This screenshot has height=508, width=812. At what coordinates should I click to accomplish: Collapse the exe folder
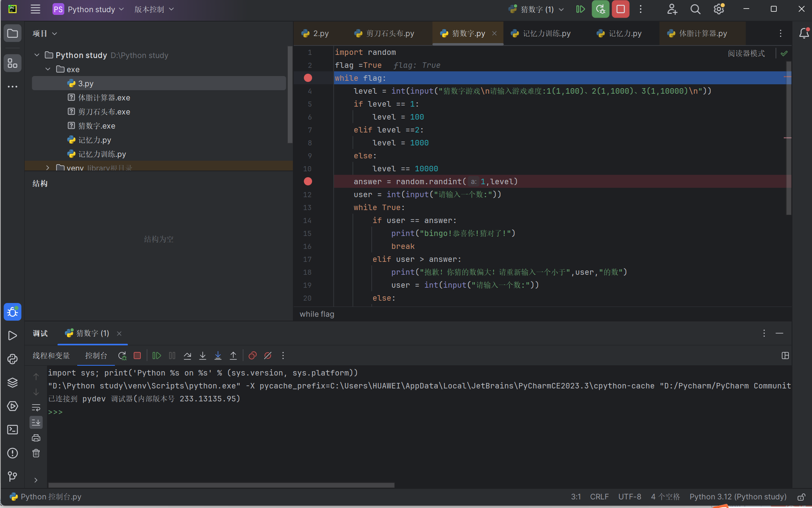tap(48, 69)
